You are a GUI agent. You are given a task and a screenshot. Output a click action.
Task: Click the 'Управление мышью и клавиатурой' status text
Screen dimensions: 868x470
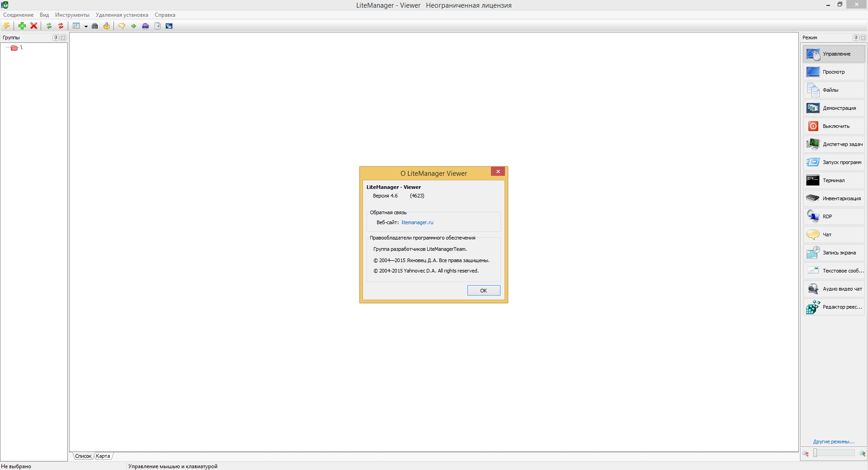pos(173,466)
